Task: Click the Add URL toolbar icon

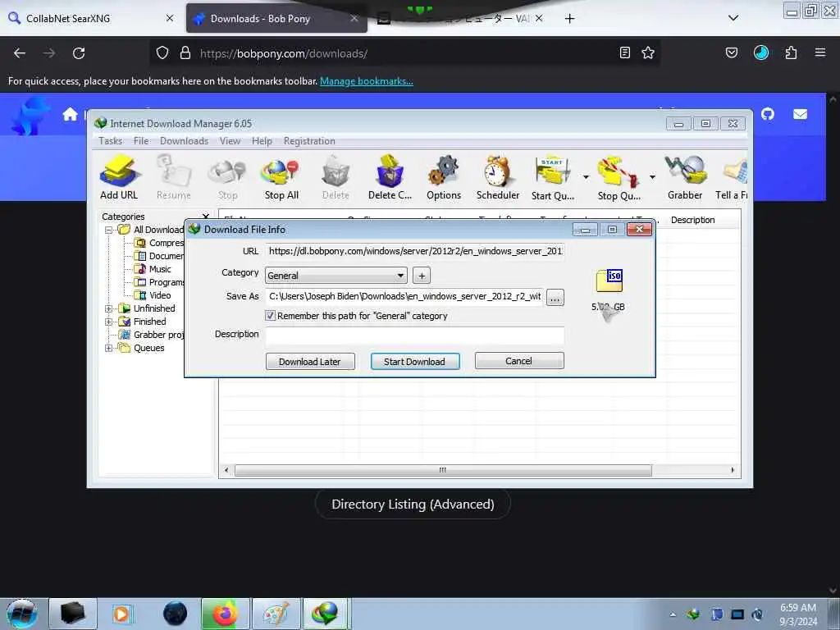Action: pyautogui.click(x=119, y=177)
